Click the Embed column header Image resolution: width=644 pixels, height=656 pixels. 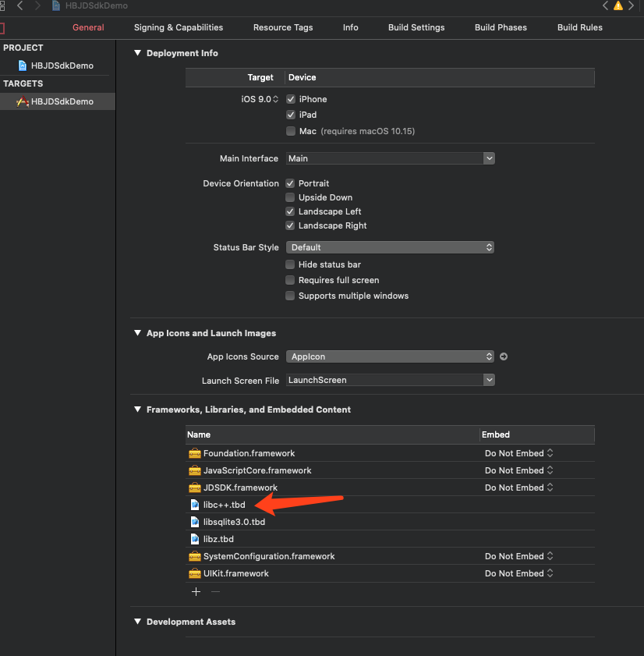(537, 434)
